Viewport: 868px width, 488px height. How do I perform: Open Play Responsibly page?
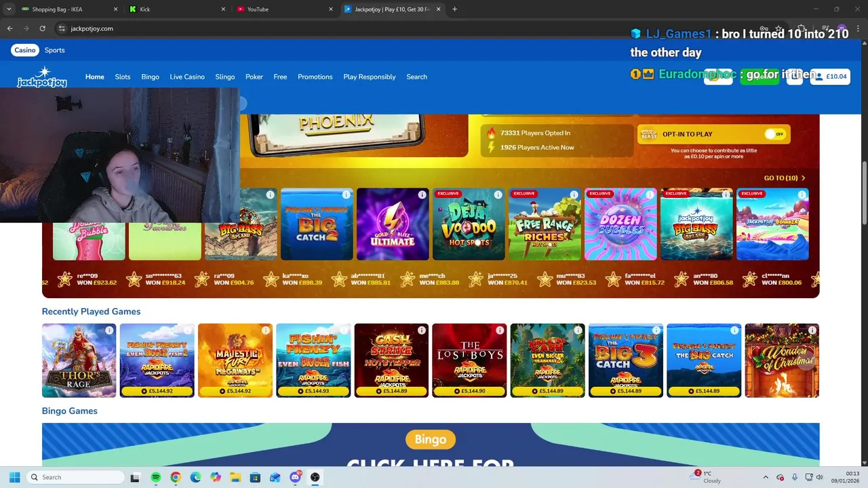370,77
